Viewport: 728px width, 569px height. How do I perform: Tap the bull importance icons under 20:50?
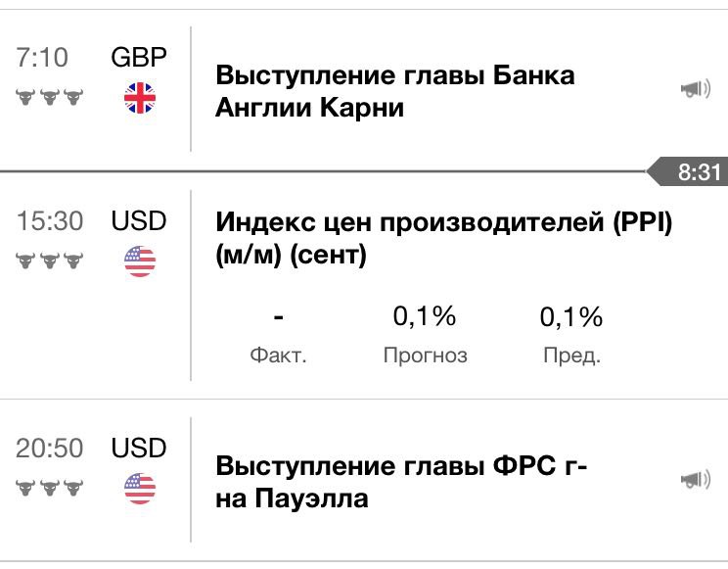pos(49,488)
